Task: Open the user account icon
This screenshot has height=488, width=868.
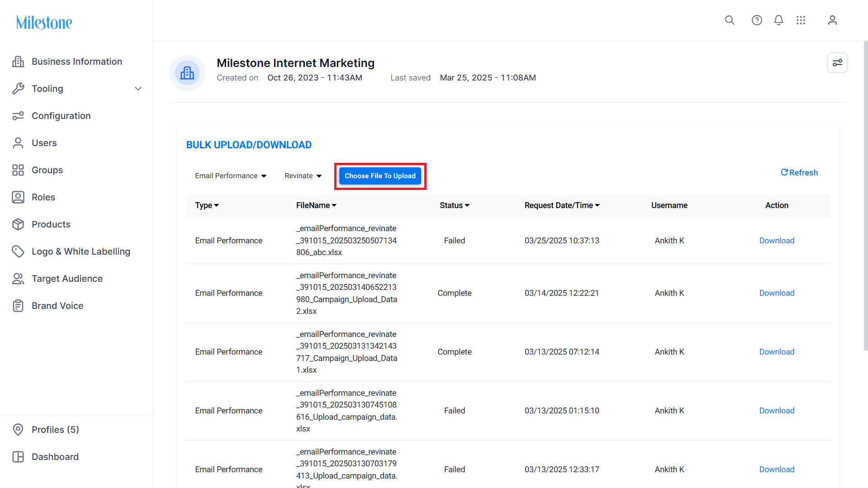Action: (832, 20)
